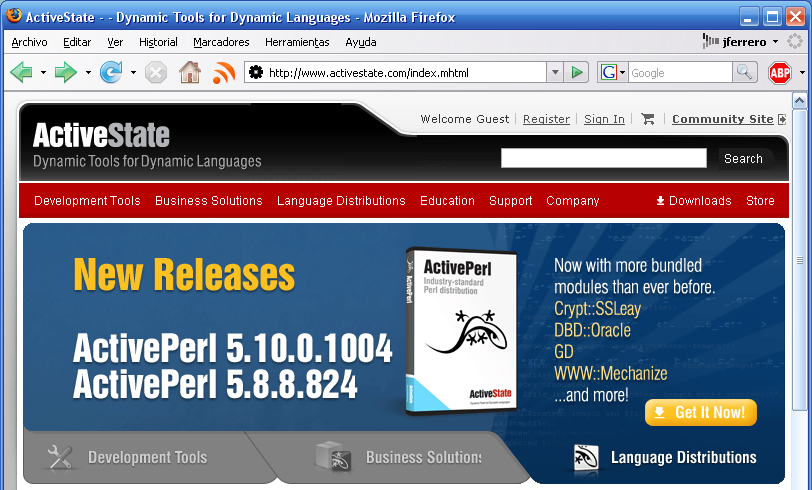Click the orange RSS feed icon
This screenshot has height=490, width=812.
tap(224, 73)
